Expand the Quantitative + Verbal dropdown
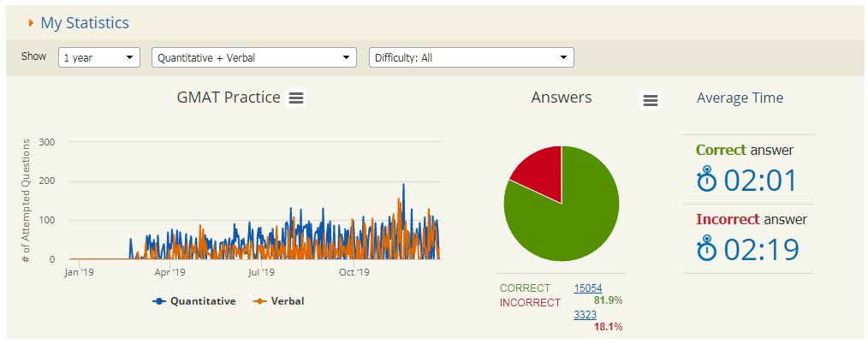 pyautogui.click(x=254, y=57)
